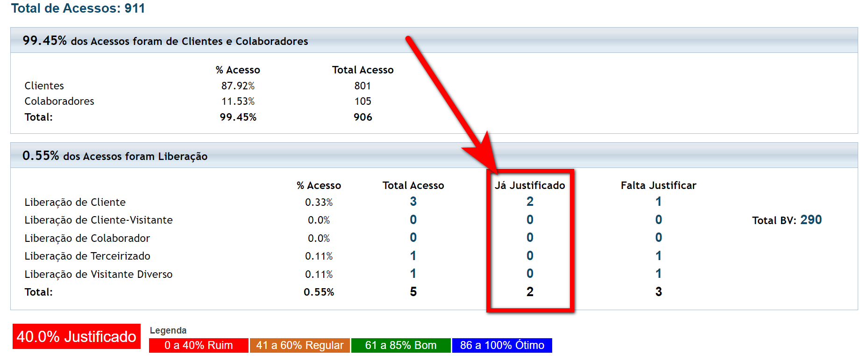Click the Clientes Total Acesso value 801
Viewport: 868px width, 356px height.
click(363, 86)
